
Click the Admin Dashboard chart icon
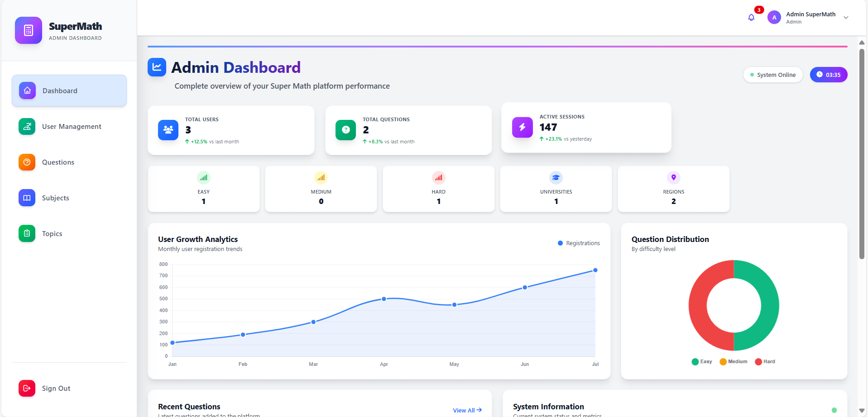[x=157, y=67]
